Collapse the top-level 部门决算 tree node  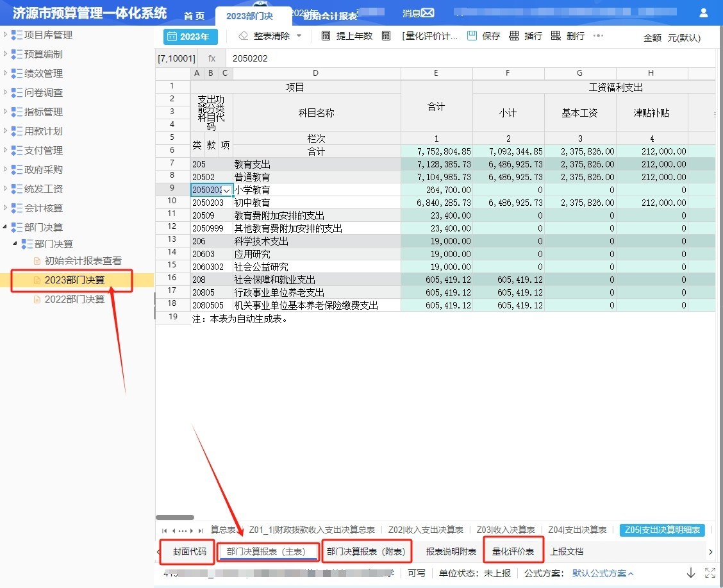[x=5, y=227]
